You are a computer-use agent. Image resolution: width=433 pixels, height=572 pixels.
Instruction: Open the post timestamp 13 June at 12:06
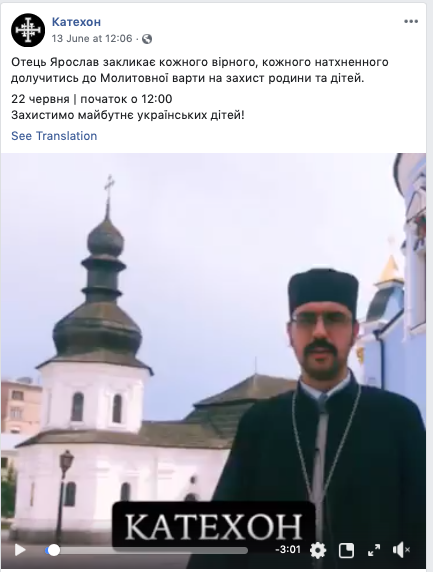(x=92, y=38)
